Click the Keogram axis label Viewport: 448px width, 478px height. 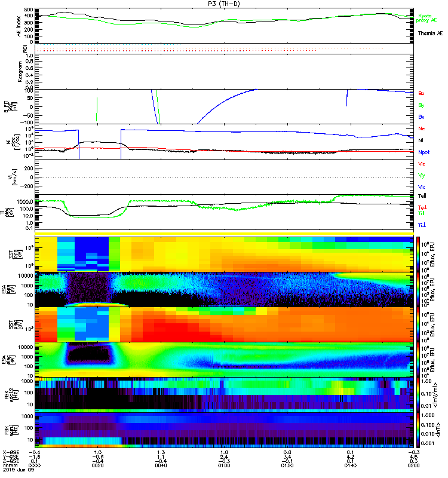tap(20, 71)
